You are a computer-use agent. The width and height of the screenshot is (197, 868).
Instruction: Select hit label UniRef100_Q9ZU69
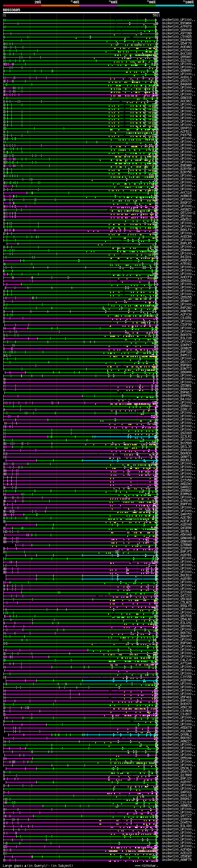pos(177,433)
